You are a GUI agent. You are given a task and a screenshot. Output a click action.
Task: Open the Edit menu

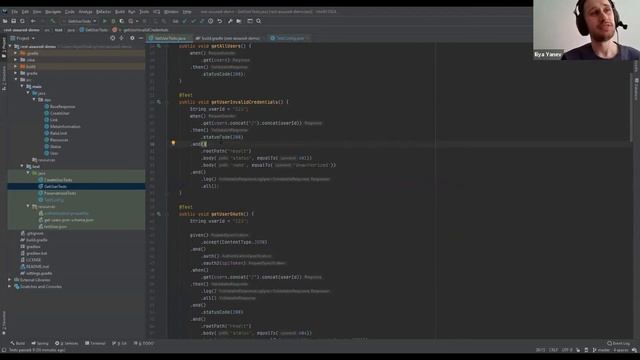(x=25, y=12)
